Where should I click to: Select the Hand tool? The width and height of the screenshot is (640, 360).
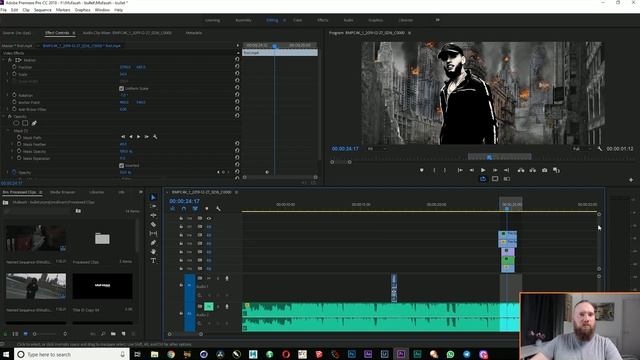point(153,252)
